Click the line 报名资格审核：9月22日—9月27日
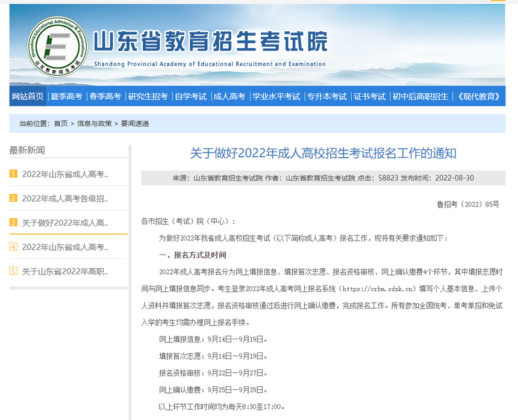This screenshot has width=518, height=420. tap(213, 373)
